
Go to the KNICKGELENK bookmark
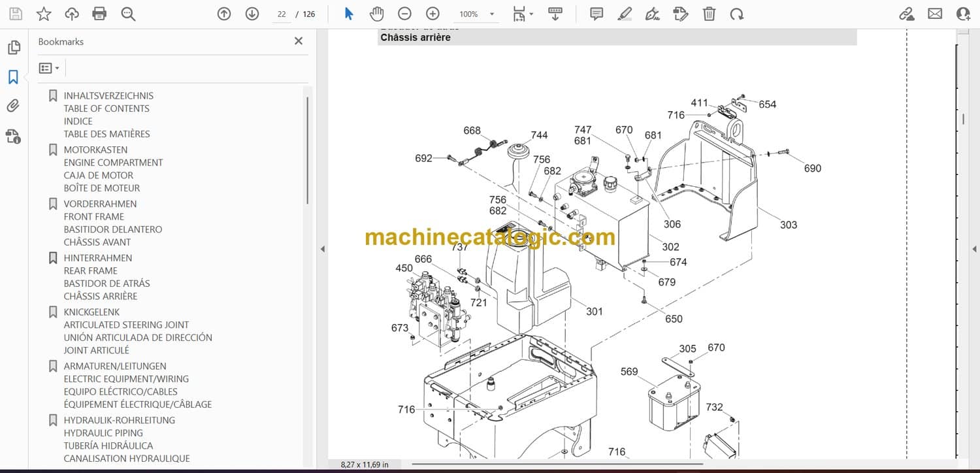(x=91, y=312)
